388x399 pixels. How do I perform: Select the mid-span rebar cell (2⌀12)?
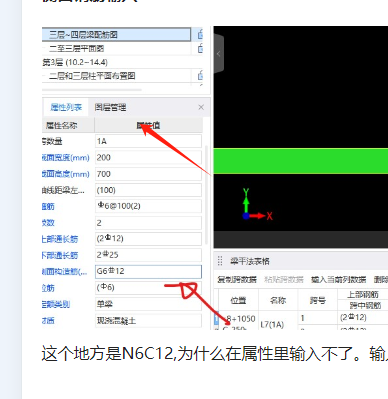[363, 318]
